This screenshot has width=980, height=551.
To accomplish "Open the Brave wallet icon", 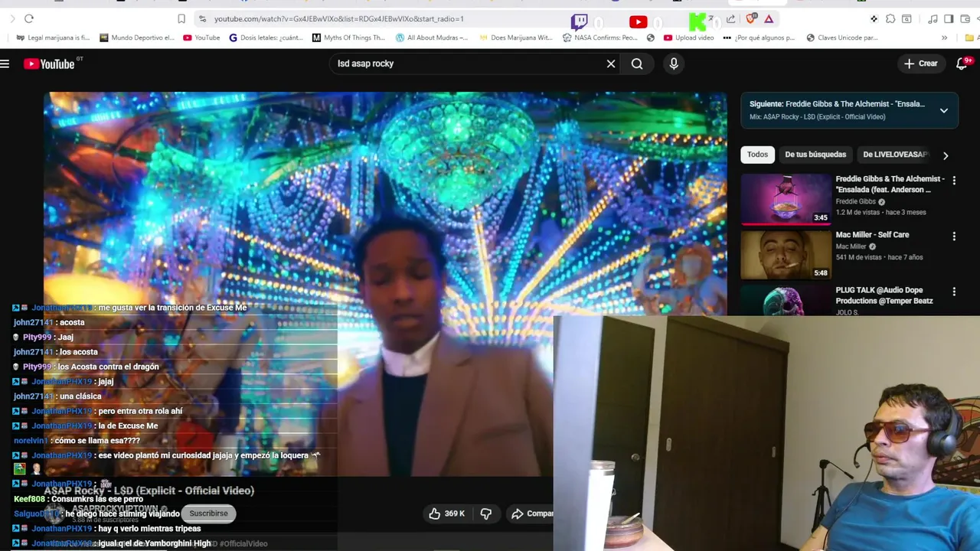I will pyautogui.click(x=964, y=18).
